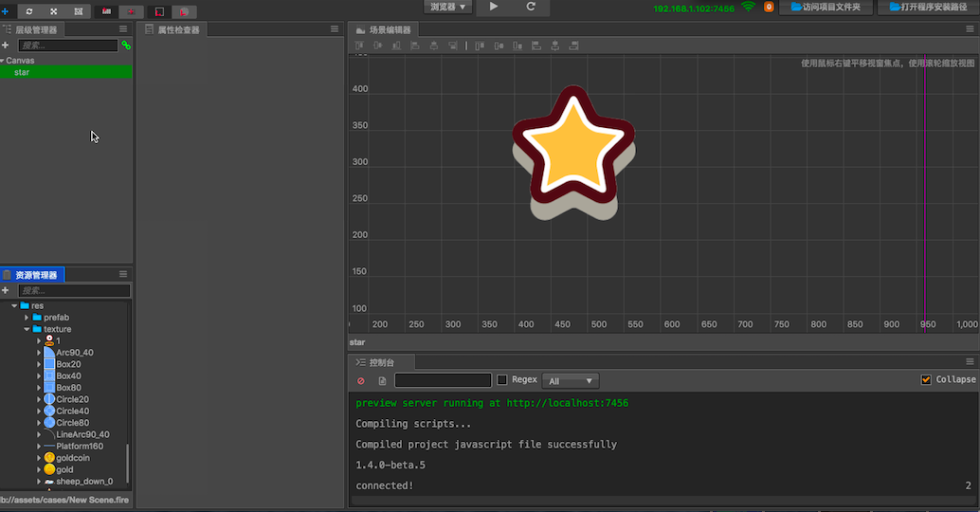This screenshot has width=980, height=512.
Task: Open the inspector panel hamburger menu
Action: tap(335, 28)
